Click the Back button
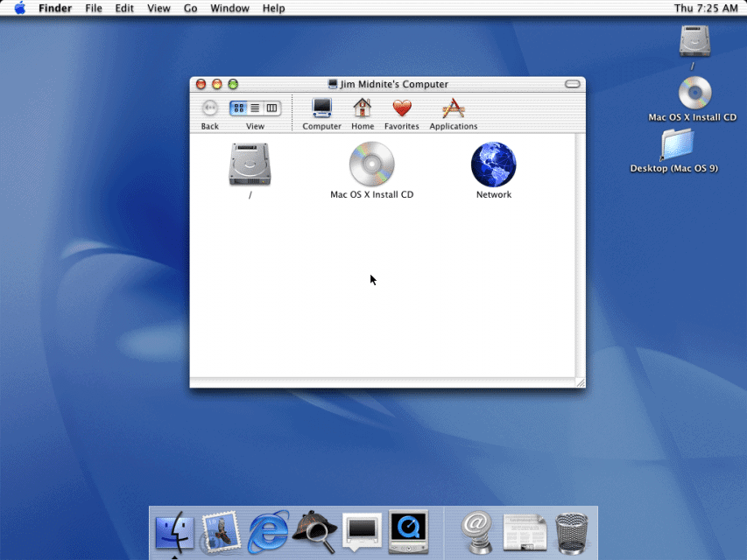 pyautogui.click(x=209, y=109)
